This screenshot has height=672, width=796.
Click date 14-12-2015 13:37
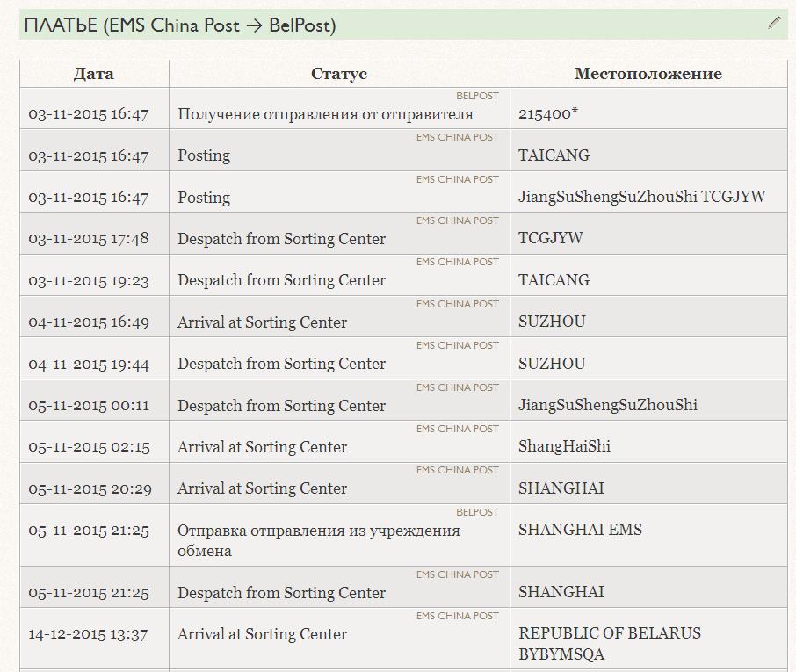tap(88, 634)
